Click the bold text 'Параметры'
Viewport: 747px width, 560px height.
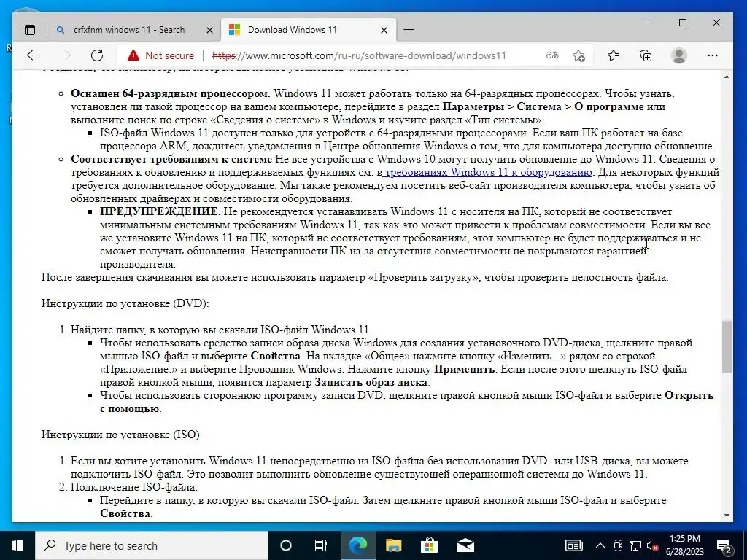(x=473, y=106)
